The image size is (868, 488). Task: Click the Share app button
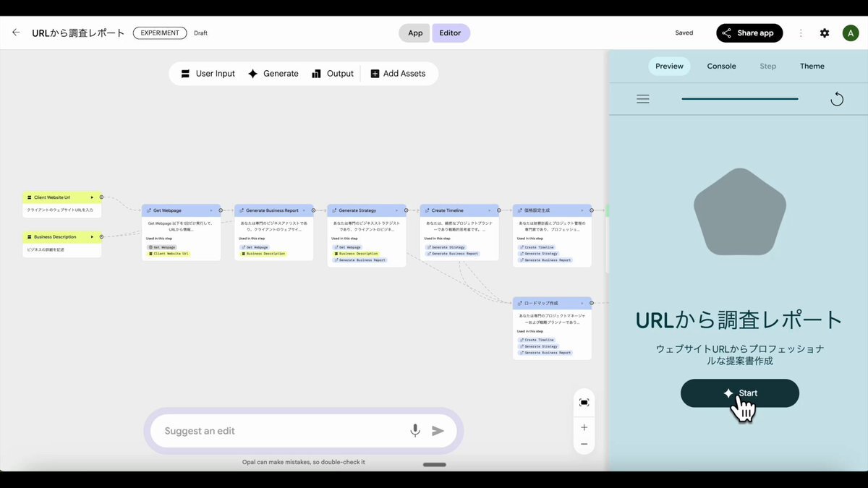click(x=749, y=33)
